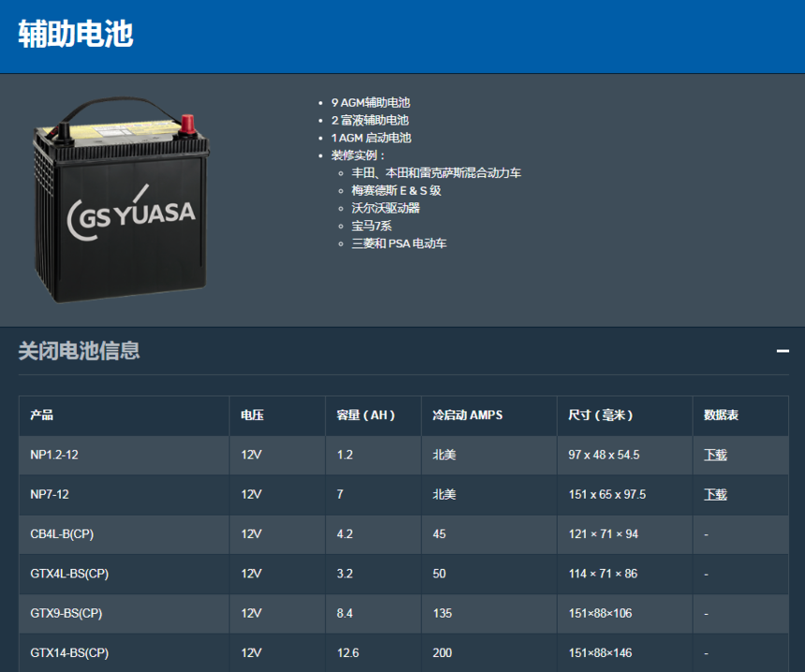The height and width of the screenshot is (672, 805).
Task: Click the 97 x 48 x 54.5 dimensions cell
Action: click(x=624, y=455)
